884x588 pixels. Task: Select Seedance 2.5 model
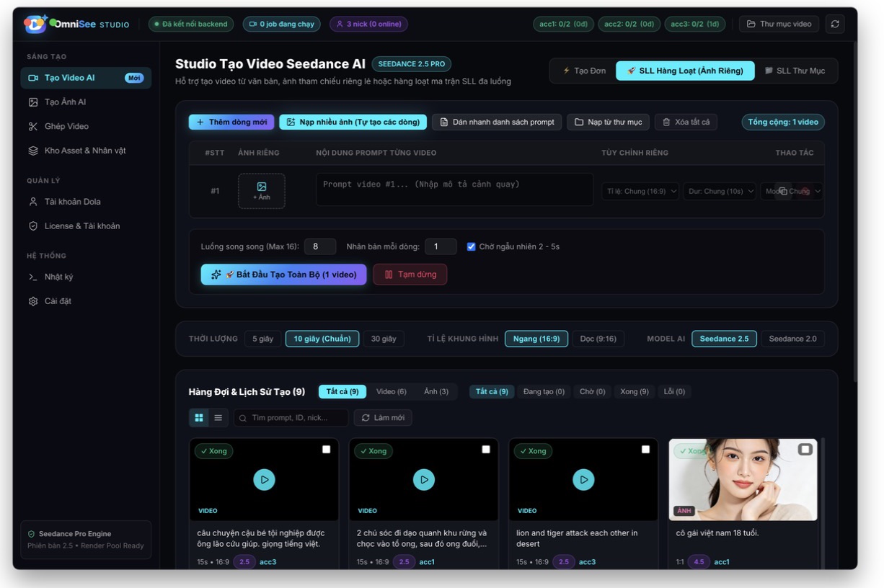(724, 339)
